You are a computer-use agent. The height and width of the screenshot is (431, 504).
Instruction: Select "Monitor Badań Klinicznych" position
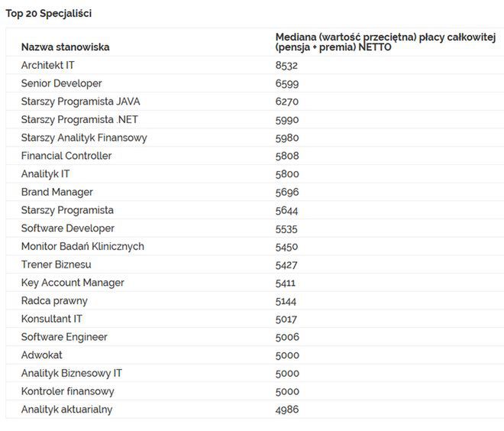(82, 246)
